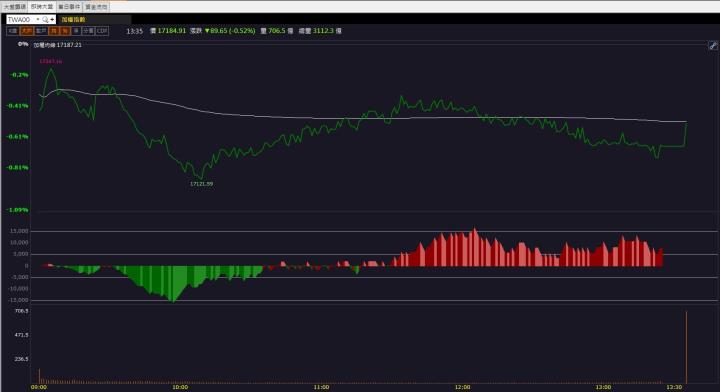Toggle the second orange % indicator button
Screen dimensions: 720x392
[x=65, y=31]
